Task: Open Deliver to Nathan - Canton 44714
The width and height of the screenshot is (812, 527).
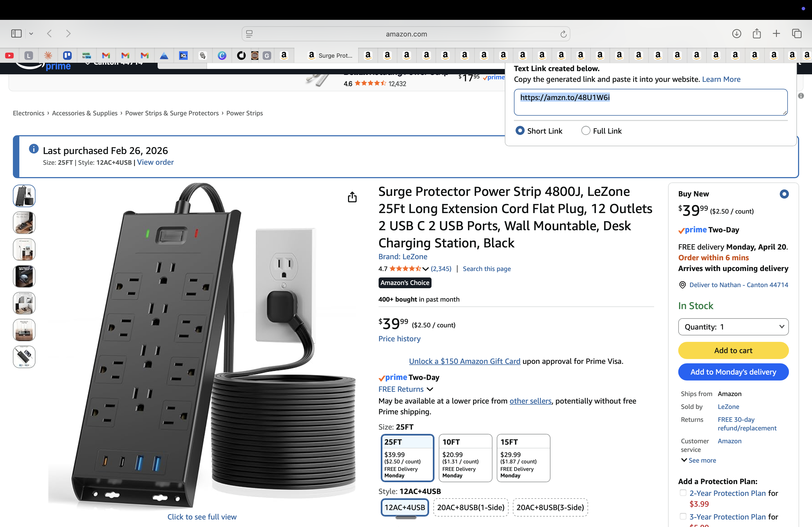Action: click(739, 285)
